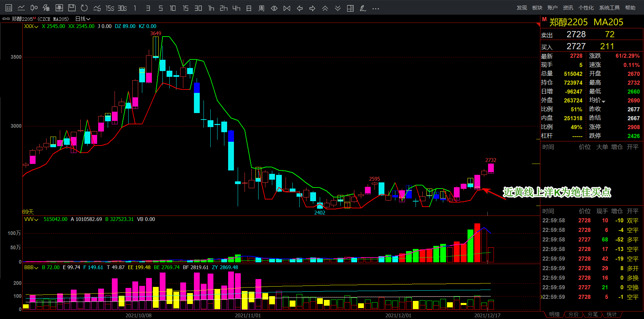Click the left arrow navigation icon
Viewport: 644px width, 319px height.
point(300,8)
